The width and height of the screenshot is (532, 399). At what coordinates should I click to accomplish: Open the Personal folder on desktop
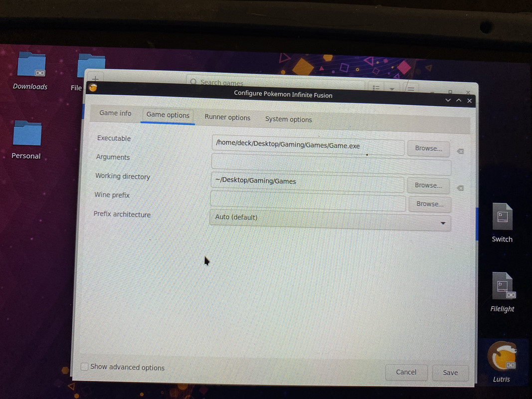pos(26,140)
